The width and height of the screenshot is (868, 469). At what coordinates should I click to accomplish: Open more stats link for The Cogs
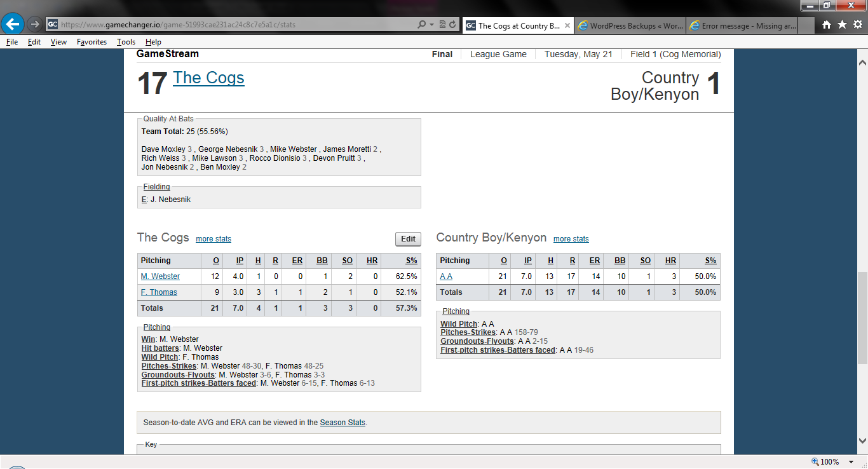point(214,239)
